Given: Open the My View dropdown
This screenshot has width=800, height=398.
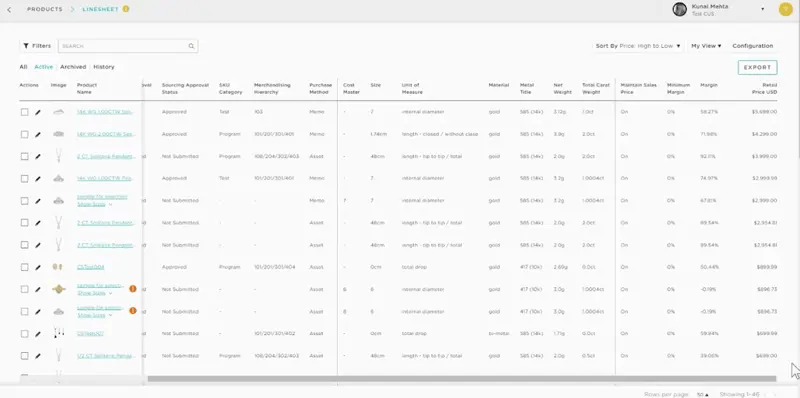Looking at the screenshot, I should (x=706, y=46).
